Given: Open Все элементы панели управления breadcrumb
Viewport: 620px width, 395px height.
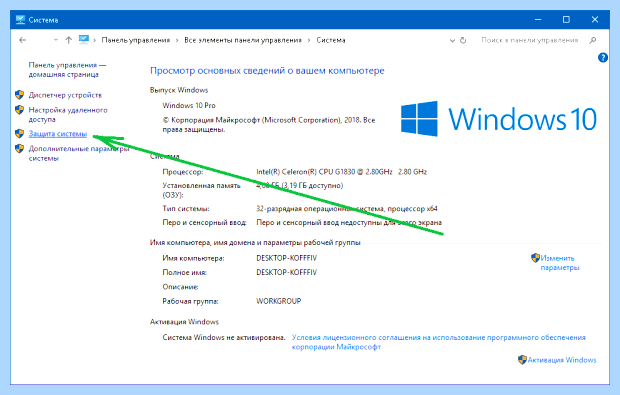Looking at the screenshot, I should pyautogui.click(x=243, y=40).
